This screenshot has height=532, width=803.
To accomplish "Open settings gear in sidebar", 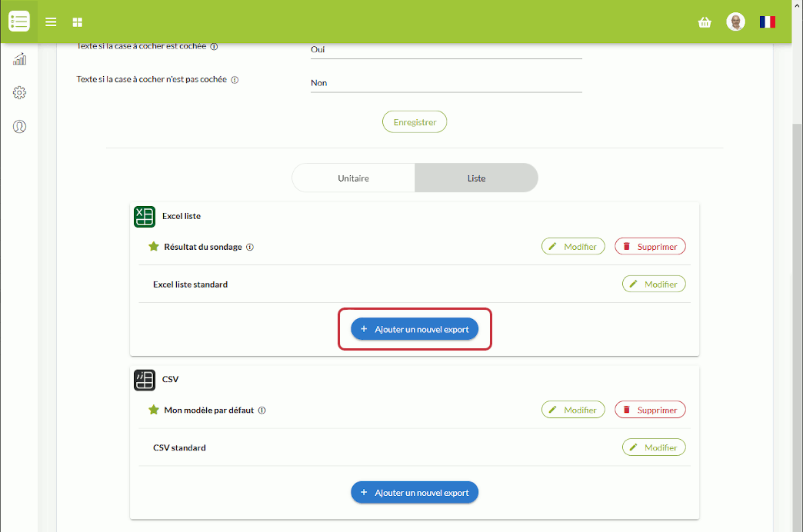I will pos(20,93).
